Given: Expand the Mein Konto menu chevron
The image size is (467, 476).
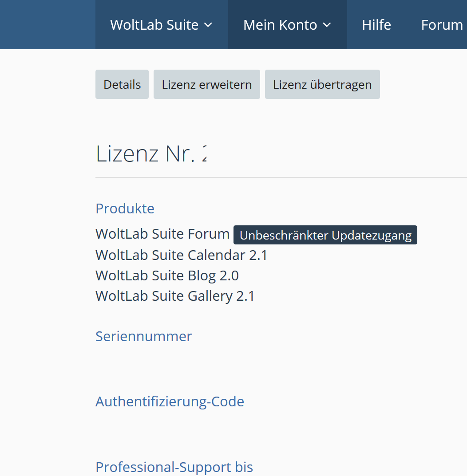Looking at the screenshot, I should click(327, 25).
